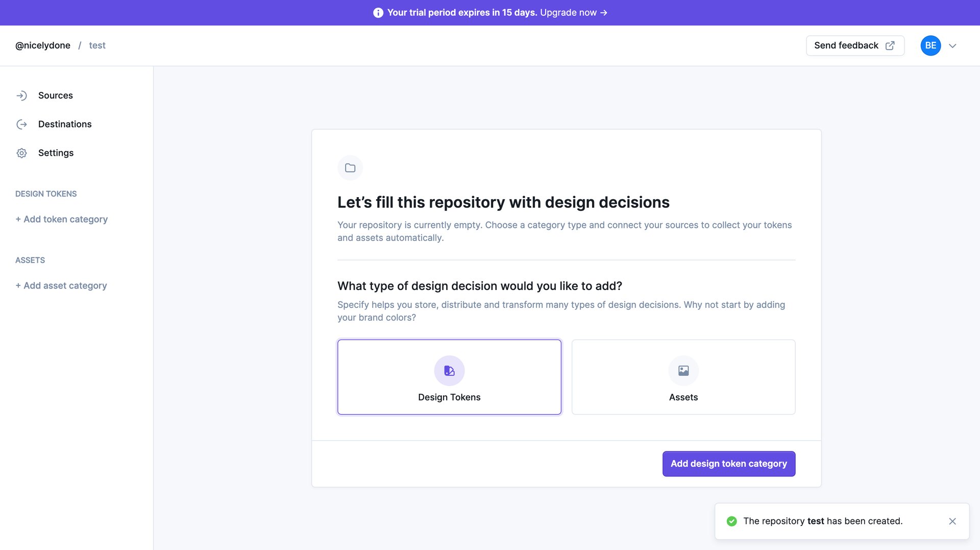Image resolution: width=980 pixels, height=550 pixels.
Task: Select the Assets category card
Action: coord(683,377)
